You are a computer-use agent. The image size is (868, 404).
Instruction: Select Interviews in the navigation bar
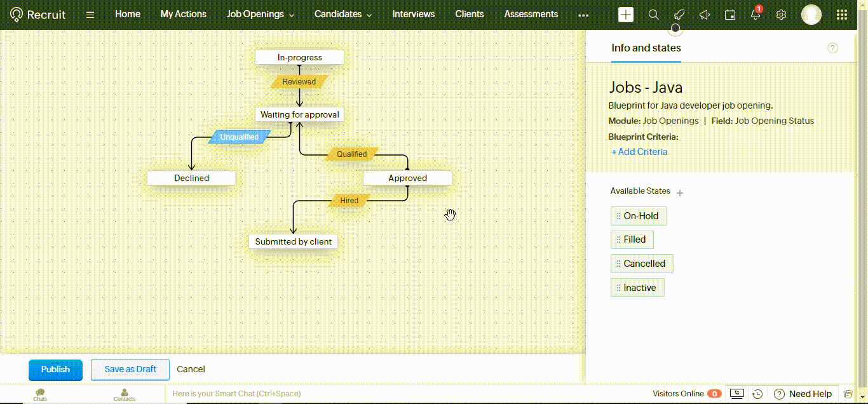pos(413,14)
